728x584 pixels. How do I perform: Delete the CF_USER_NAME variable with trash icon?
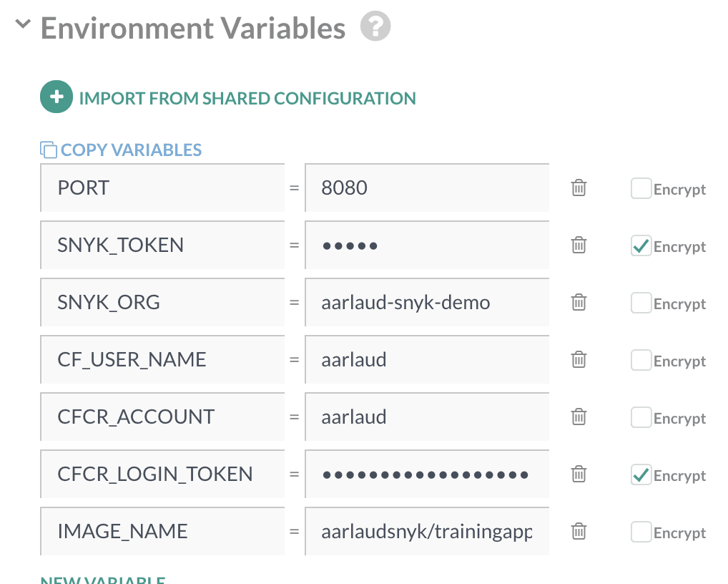(579, 359)
